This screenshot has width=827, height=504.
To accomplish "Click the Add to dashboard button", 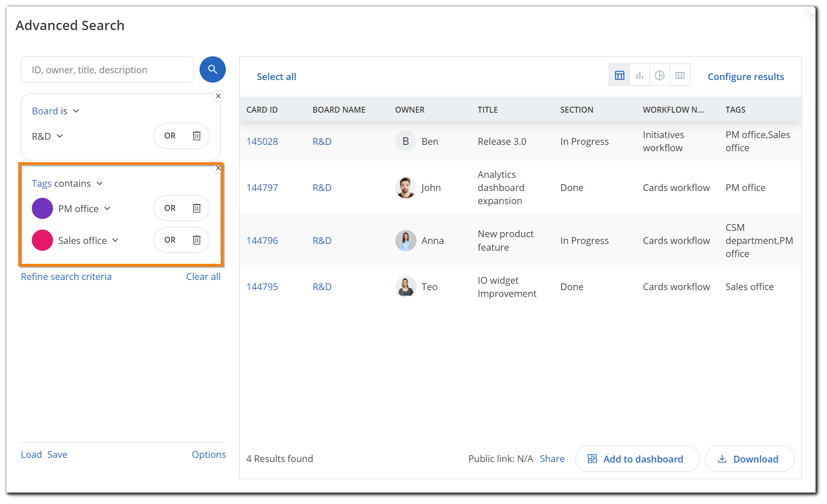I will [x=637, y=459].
